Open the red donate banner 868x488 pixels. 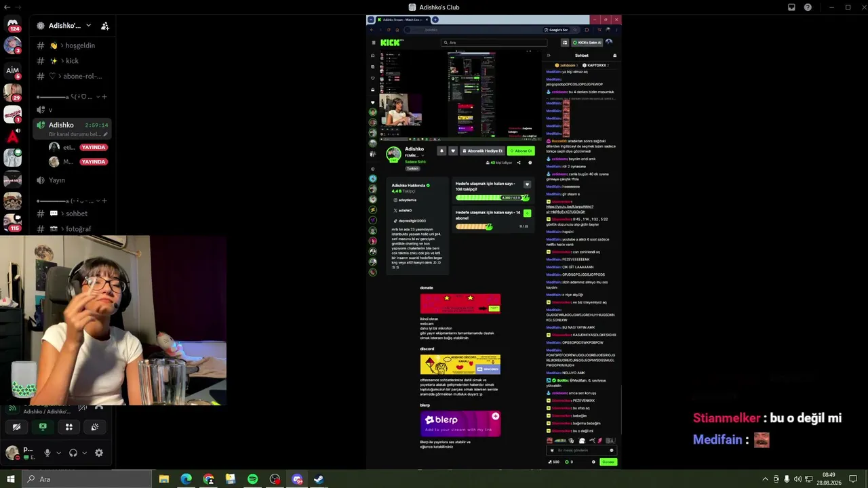coord(460,304)
